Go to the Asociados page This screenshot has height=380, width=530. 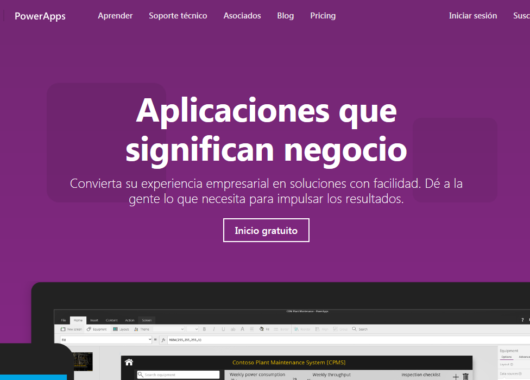click(x=242, y=16)
